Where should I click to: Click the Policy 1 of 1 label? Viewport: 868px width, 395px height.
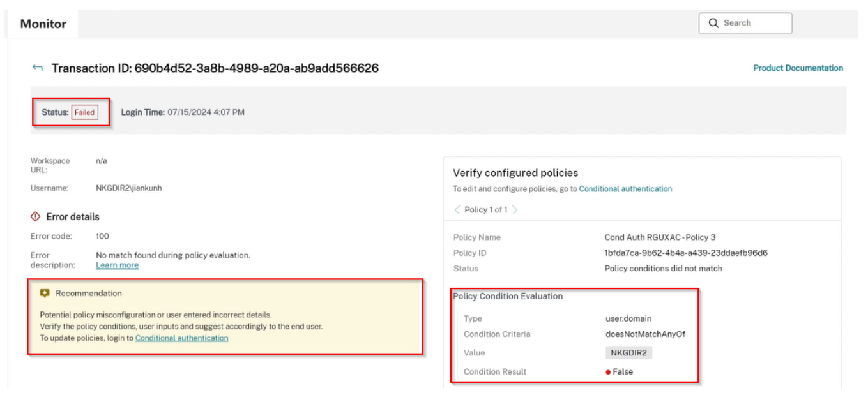click(x=486, y=210)
